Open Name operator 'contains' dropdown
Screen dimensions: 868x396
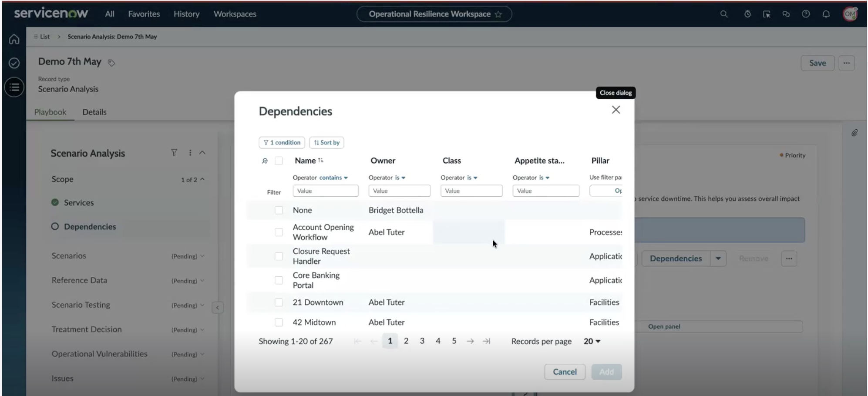coord(333,178)
